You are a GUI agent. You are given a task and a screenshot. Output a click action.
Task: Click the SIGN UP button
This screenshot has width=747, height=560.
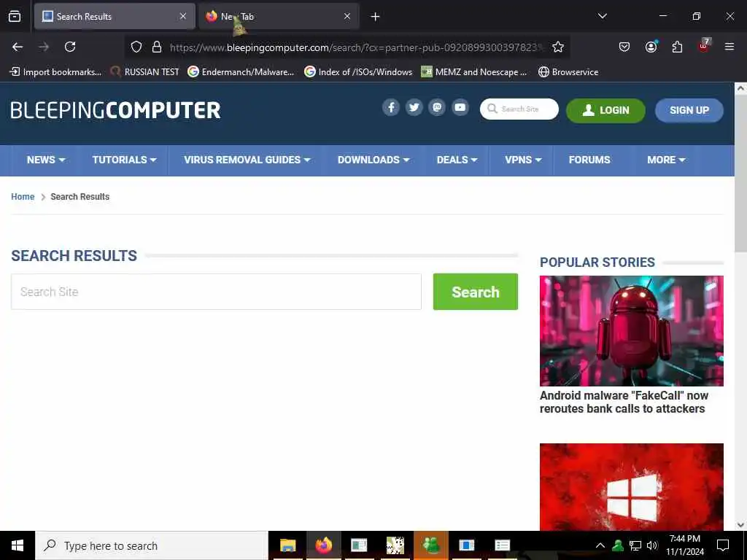pyautogui.click(x=689, y=111)
